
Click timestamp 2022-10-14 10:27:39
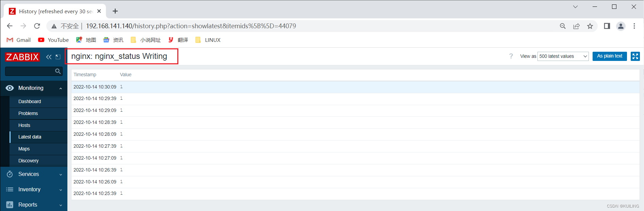pos(95,146)
